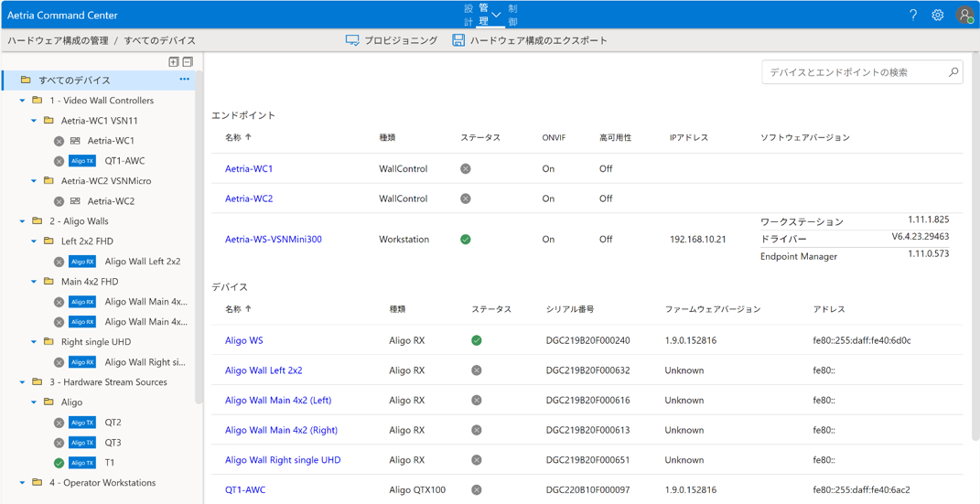Click the collapse all tree icon
The image size is (980, 504).
(188, 61)
